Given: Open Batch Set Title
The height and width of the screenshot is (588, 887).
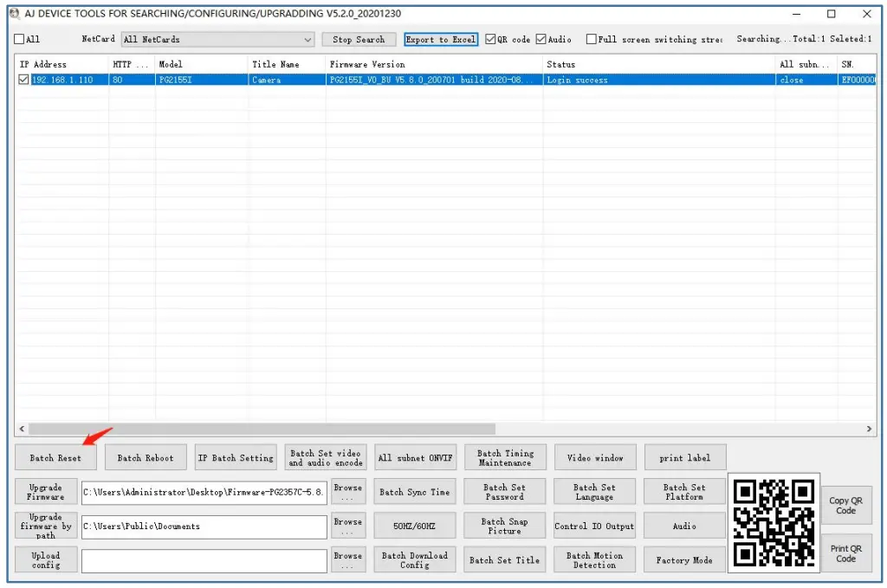Looking at the screenshot, I should coord(505,559).
